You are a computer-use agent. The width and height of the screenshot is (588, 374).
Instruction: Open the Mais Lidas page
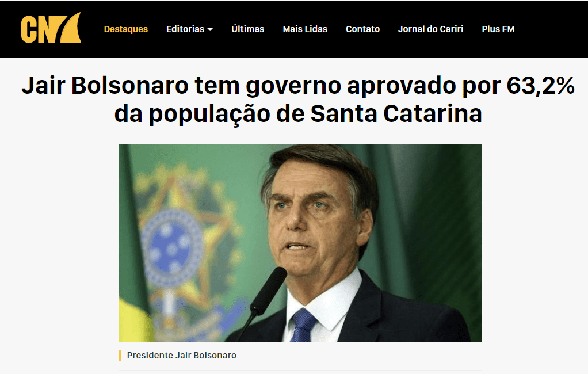(x=305, y=29)
